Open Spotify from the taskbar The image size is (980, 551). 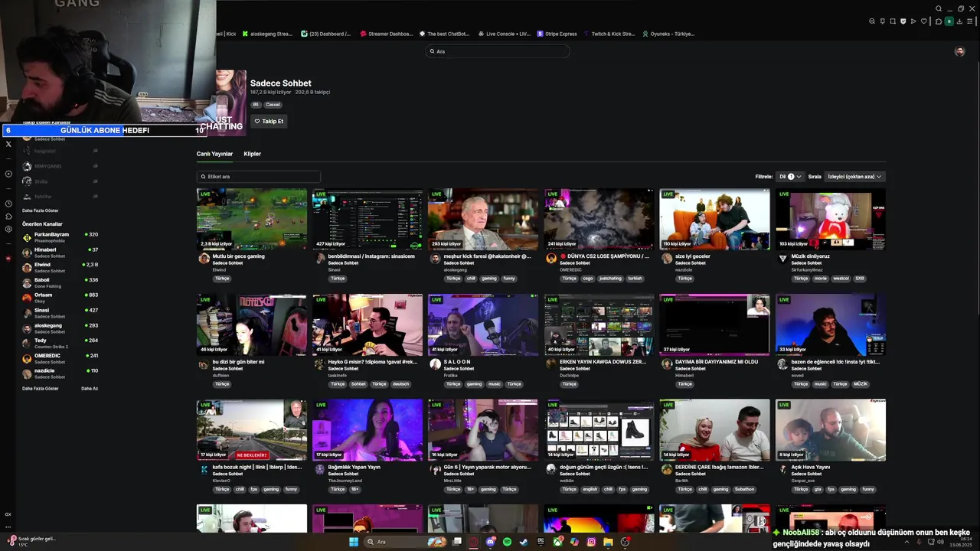click(x=507, y=542)
